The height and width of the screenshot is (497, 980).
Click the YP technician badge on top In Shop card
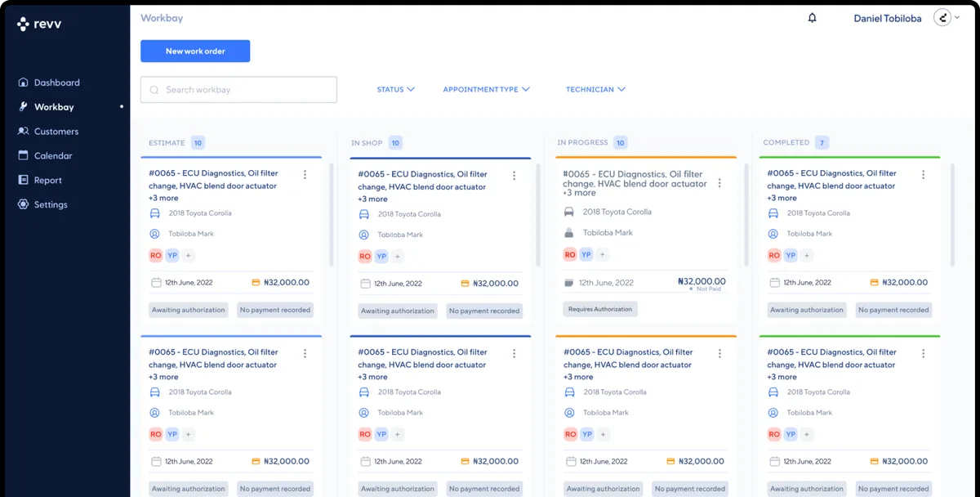pos(381,257)
